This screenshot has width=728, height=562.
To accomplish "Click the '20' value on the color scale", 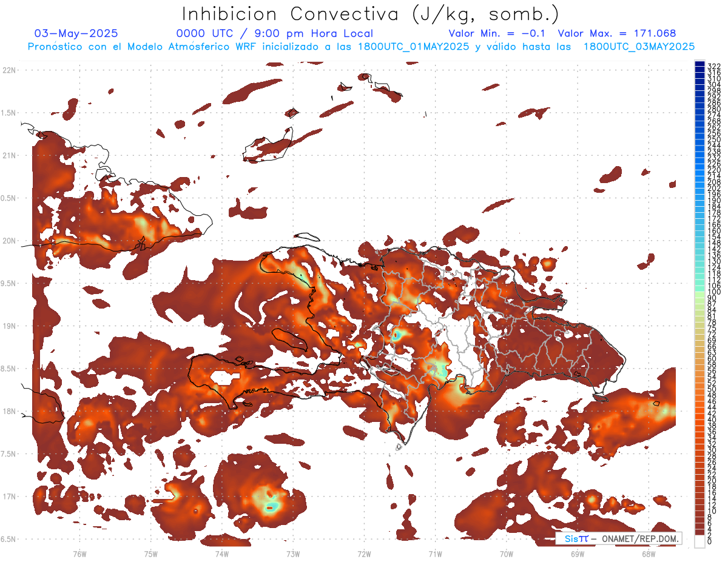I will point(712,480).
